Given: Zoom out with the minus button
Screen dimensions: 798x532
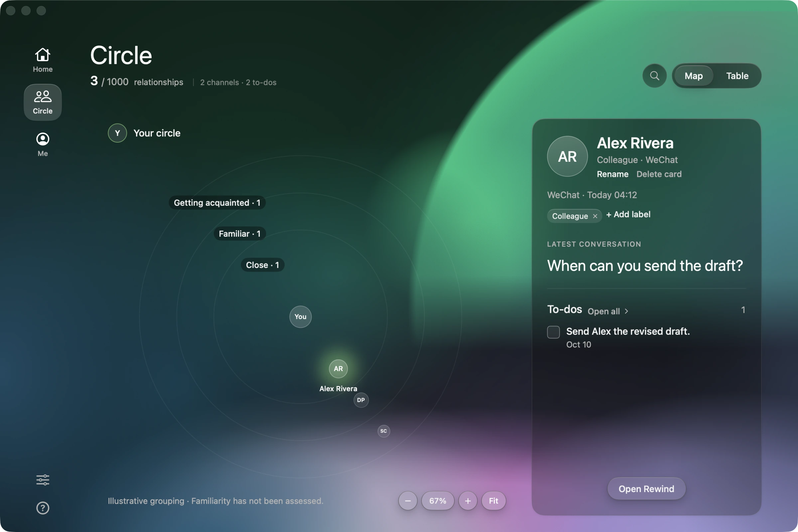Looking at the screenshot, I should [408, 501].
